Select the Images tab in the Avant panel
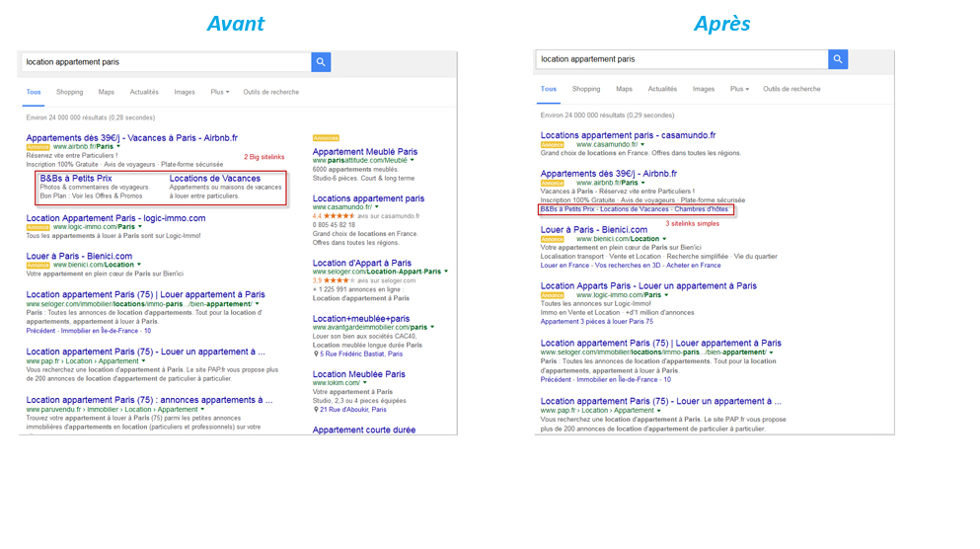The image size is (980, 549). click(185, 92)
